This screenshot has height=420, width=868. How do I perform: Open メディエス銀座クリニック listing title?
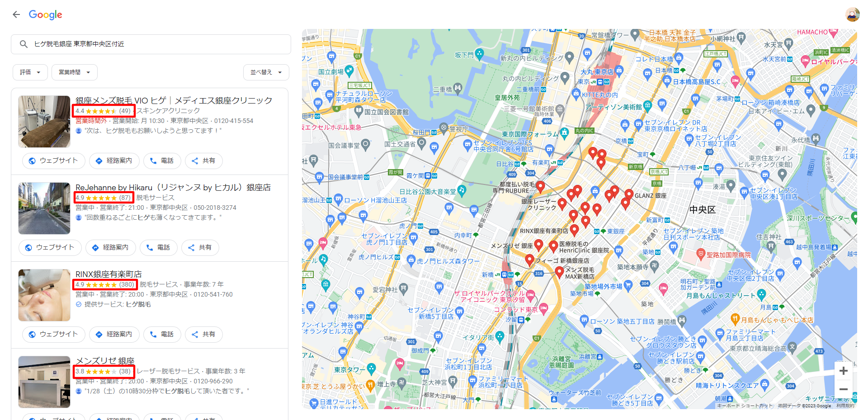(174, 100)
